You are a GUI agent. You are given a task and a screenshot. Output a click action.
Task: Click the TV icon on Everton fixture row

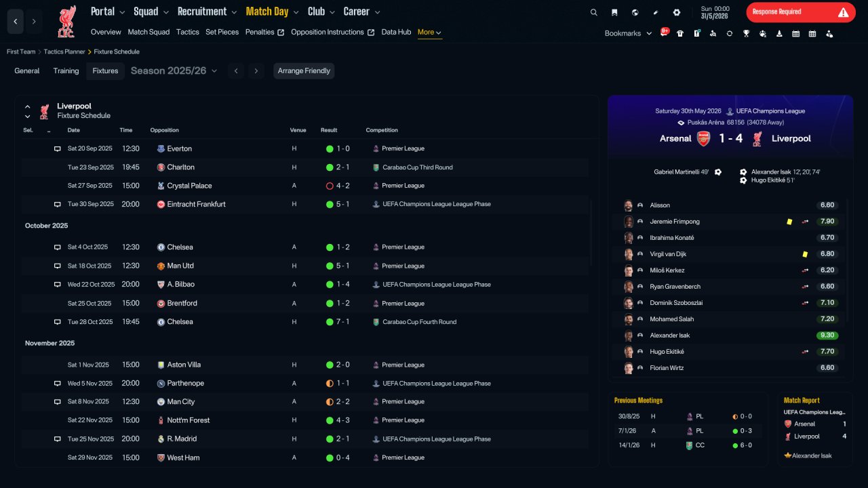tap(58, 149)
